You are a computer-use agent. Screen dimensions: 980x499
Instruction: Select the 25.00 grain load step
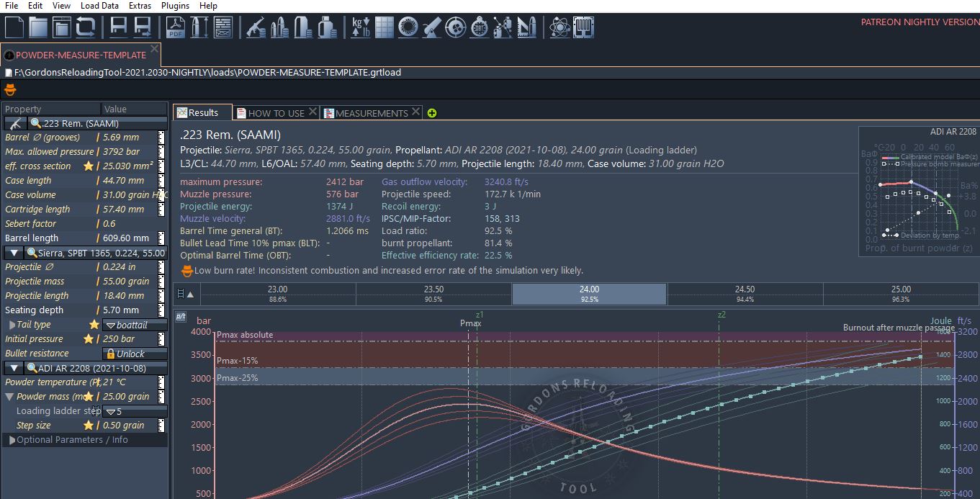[x=901, y=294]
